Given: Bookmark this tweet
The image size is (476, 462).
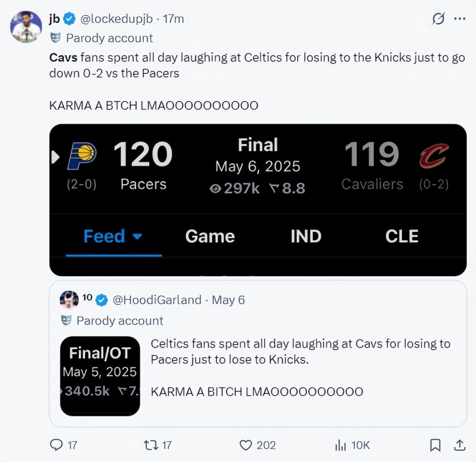Looking at the screenshot, I should tap(435, 445).
